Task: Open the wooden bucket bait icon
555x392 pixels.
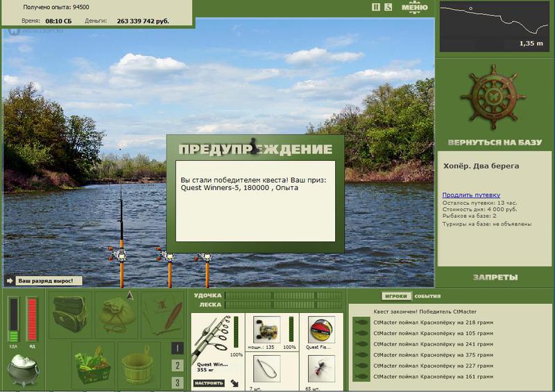Action: pyautogui.click(x=139, y=365)
